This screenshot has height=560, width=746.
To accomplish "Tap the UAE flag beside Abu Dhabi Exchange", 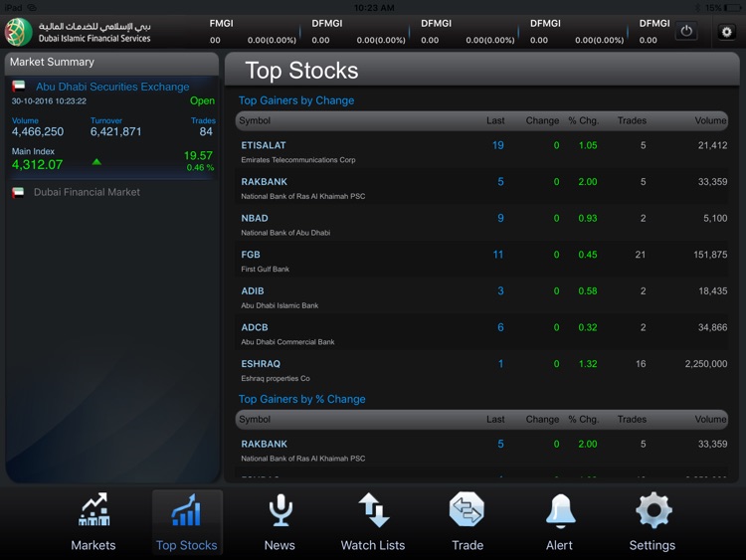I will click(x=19, y=87).
